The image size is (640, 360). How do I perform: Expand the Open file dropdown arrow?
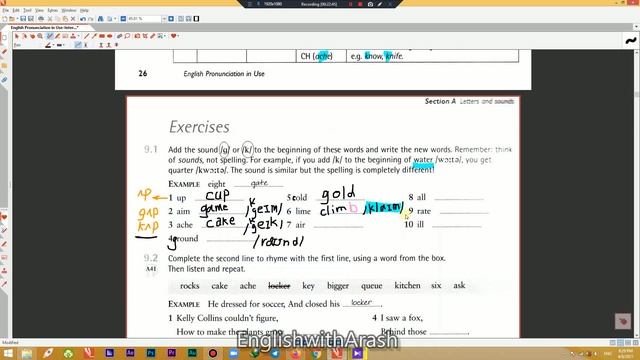(18, 19)
